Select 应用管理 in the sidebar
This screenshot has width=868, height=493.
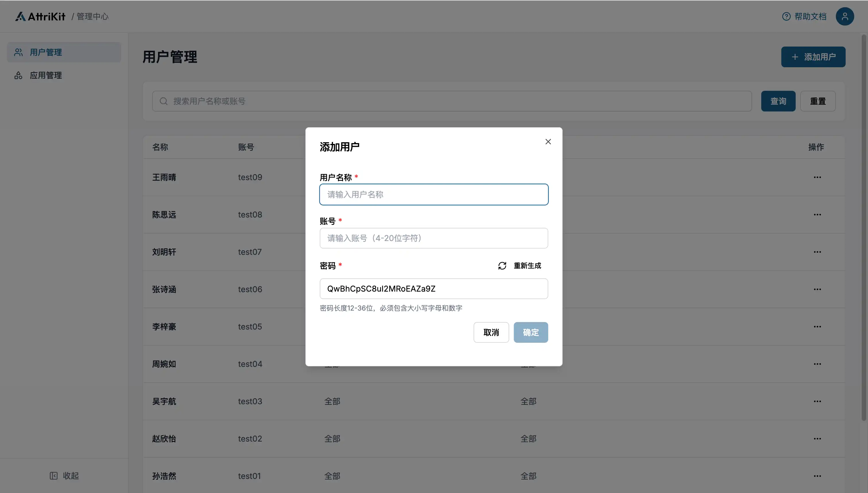coord(46,75)
